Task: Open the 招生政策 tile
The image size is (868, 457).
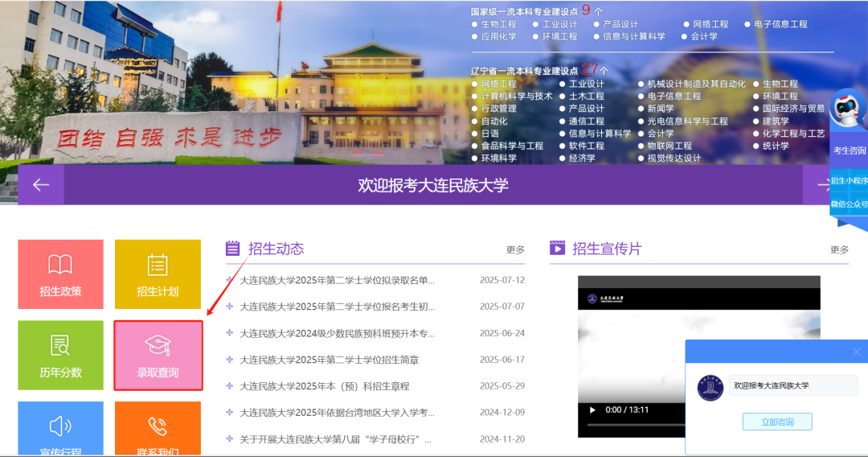Action: (60, 274)
